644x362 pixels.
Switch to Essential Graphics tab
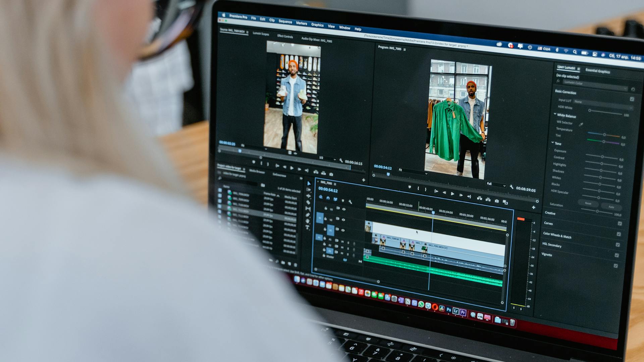[x=597, y=71]
